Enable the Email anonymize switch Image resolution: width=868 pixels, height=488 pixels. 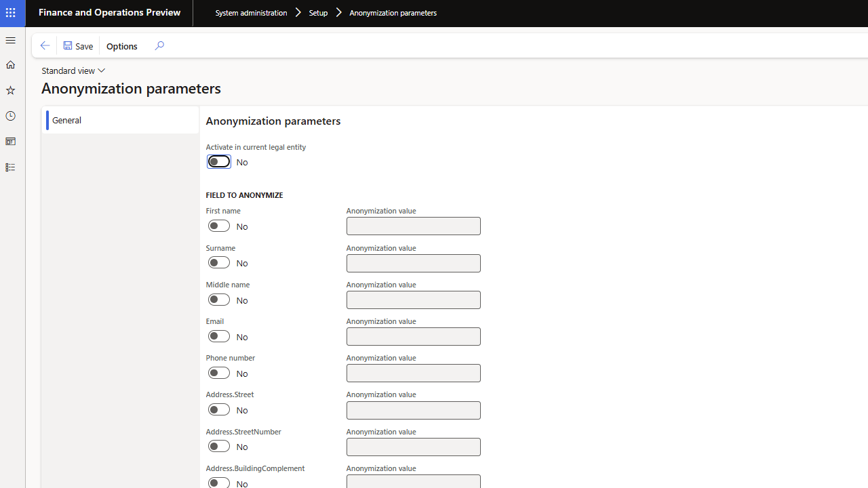(x=218, y=335)
